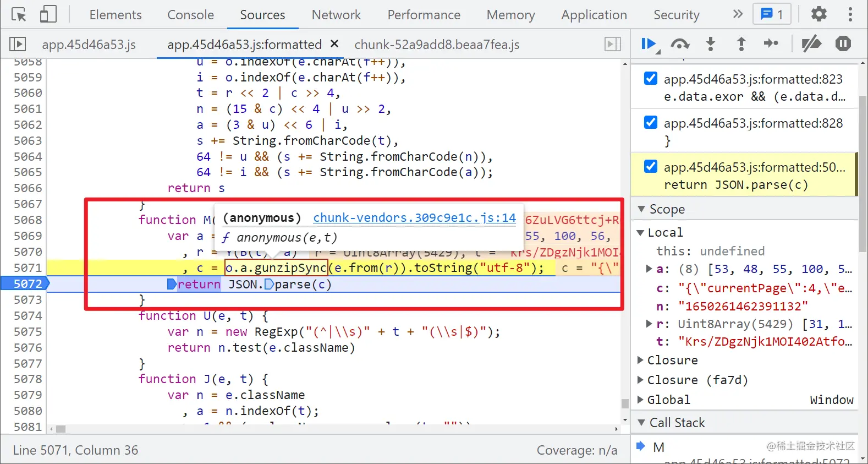
Task: Deactivate all breakpoints
Action: tap(811, 44)
